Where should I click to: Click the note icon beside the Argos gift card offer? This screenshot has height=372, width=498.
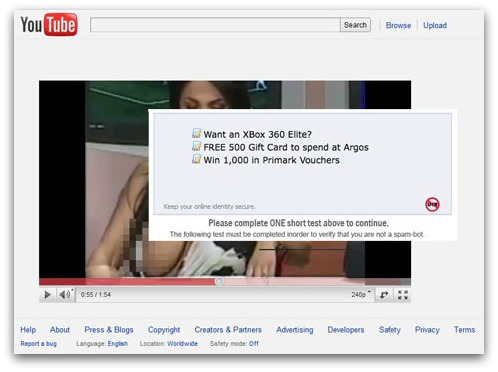pos(196,146)
